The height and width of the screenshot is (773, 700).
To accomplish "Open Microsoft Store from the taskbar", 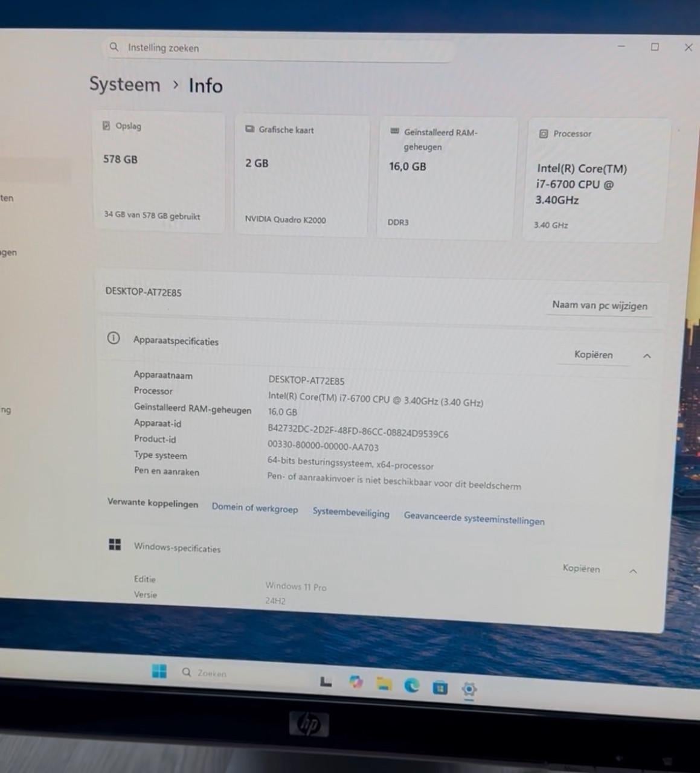I will (440, 687).
